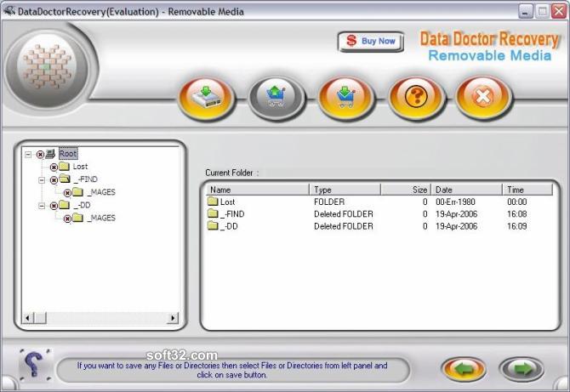The image size is (570, 392).
Task: Click the round brick-pattern logo emblem
Action: pyautogui.click(x=48, y=67)
